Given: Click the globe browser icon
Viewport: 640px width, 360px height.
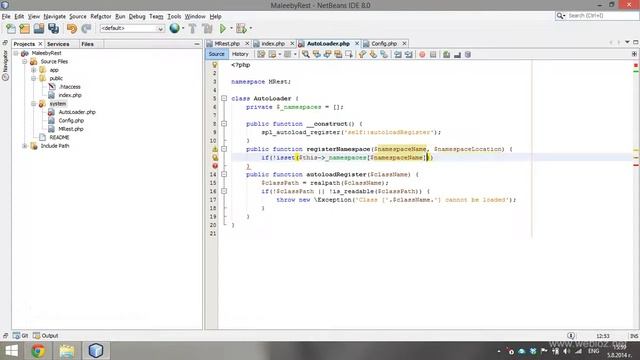Looking at the screenshot, I should pyautogui.click(x=175, y=28).
